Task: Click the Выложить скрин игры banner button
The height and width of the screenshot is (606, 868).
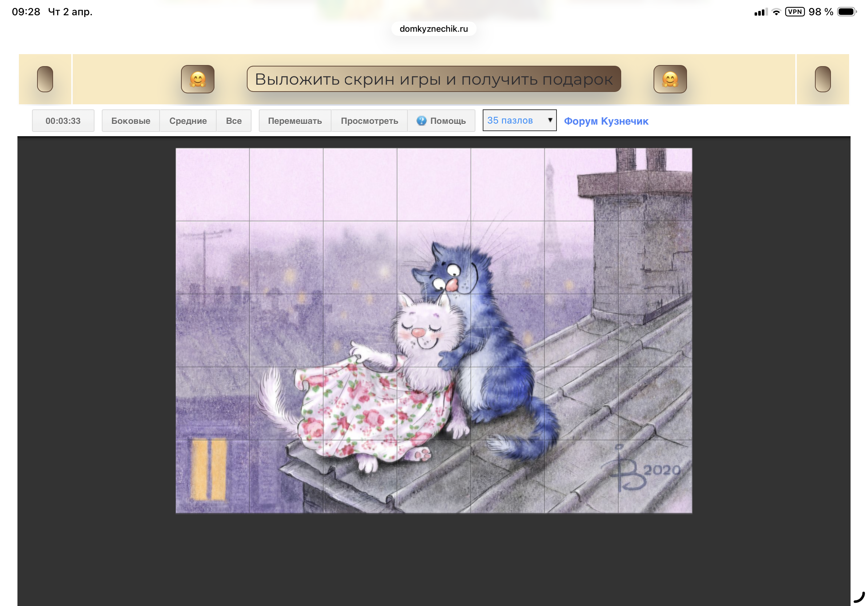Action: point(434,79)
